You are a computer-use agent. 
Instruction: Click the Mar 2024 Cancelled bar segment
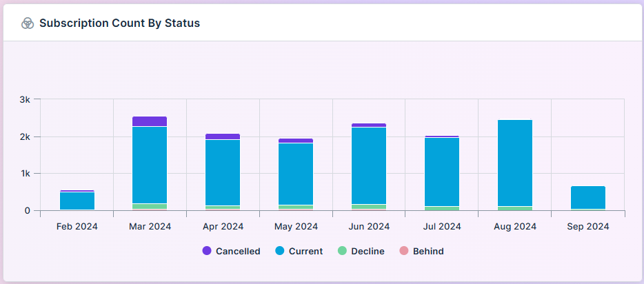click(150, 121)
